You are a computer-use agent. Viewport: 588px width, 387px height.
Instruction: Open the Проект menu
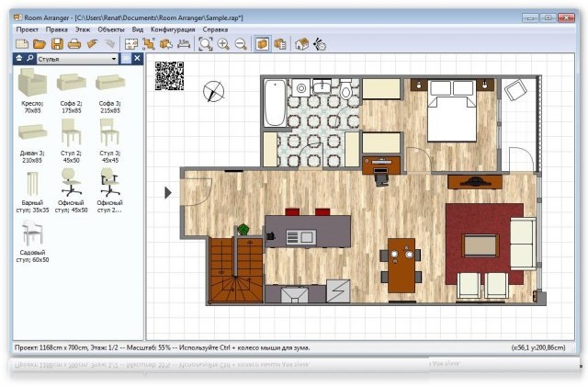point(27,29)
